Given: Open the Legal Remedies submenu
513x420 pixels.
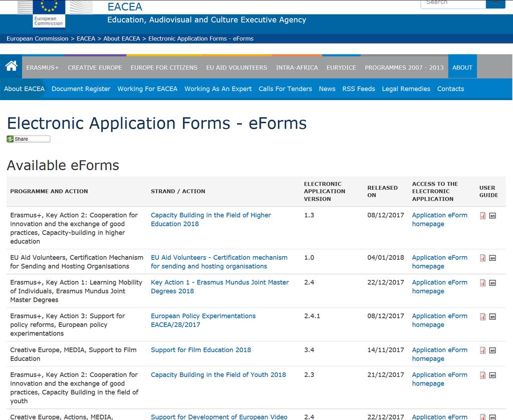Looking at the screenshot, I should pos(406,89).
